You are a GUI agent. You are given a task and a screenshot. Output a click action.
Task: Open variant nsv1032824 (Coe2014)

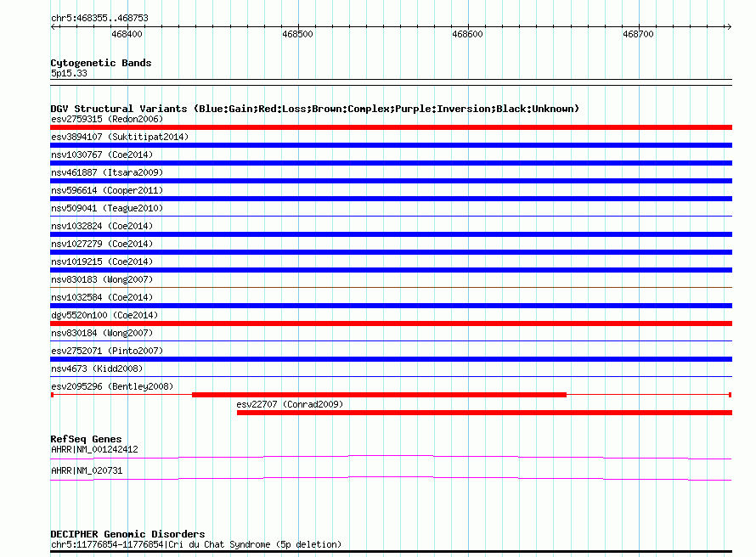[102, 226]
